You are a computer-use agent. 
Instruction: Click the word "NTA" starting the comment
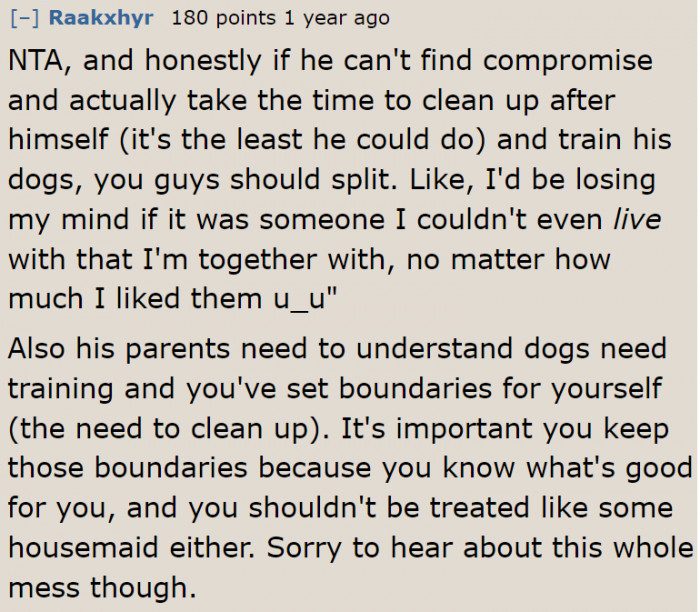pos(33,61)
